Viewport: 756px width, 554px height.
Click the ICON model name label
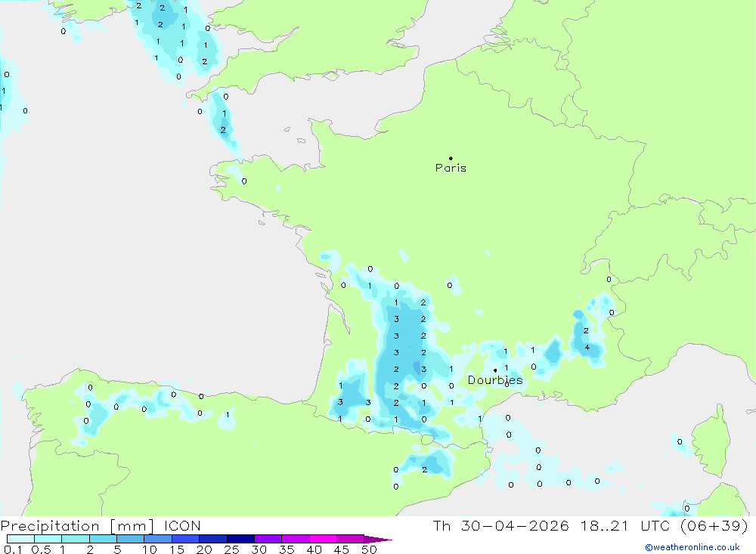pyautogui.click(x=182, y=526)
